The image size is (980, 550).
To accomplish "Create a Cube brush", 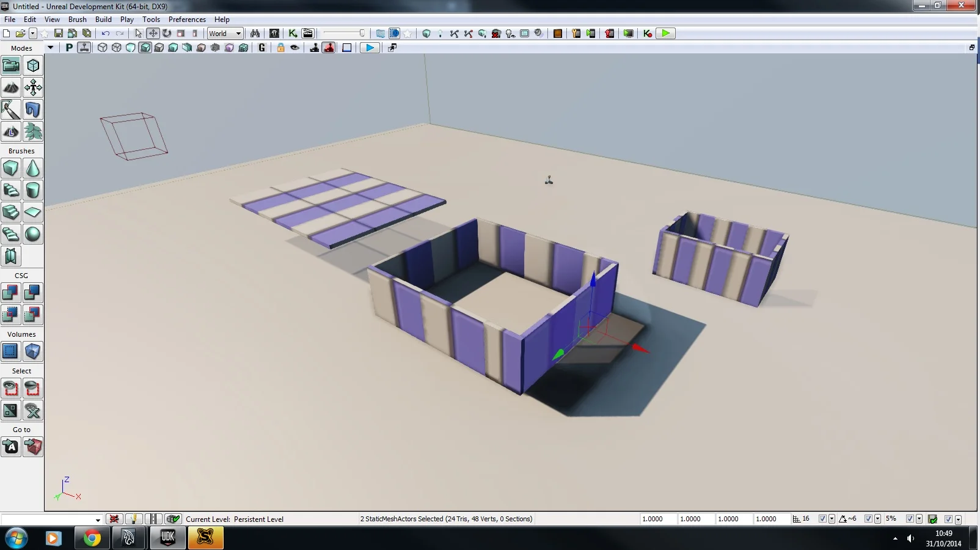I will [x=11, y=168].
